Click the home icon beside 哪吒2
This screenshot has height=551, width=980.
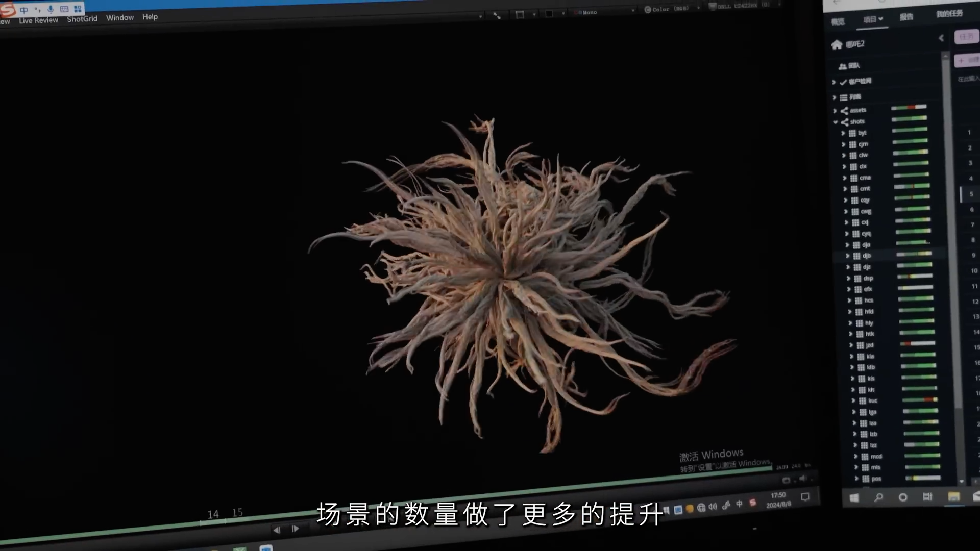[836, 45]
